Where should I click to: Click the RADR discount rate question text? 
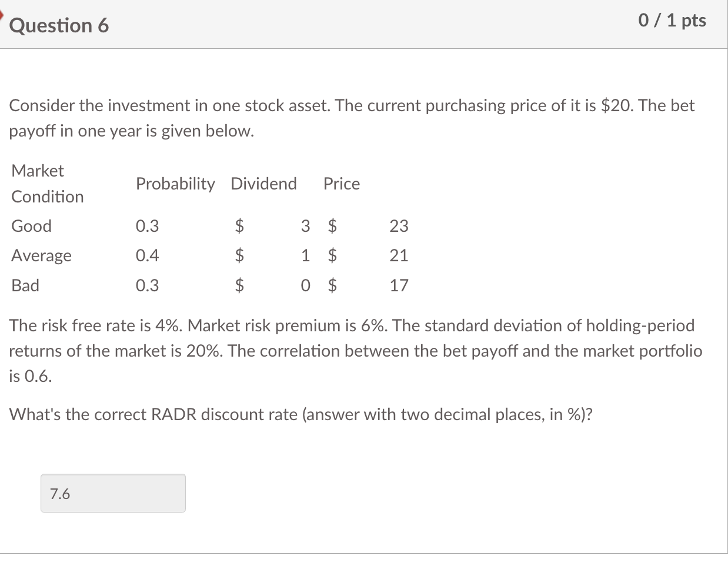[x=301, y=415]
